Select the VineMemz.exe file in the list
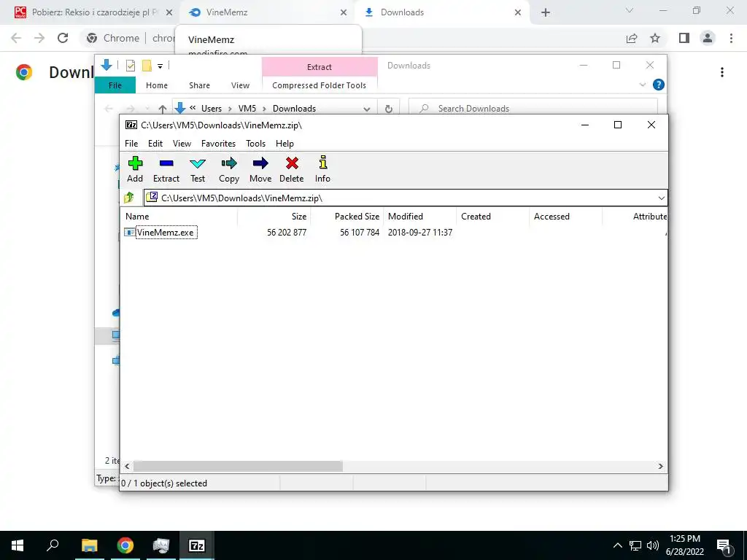 [x=166, y=233]
